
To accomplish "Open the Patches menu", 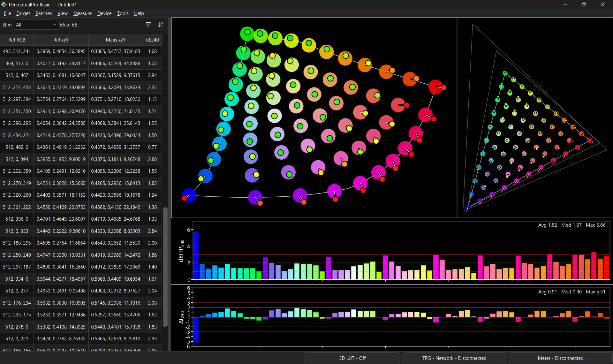I will [43, 13].
